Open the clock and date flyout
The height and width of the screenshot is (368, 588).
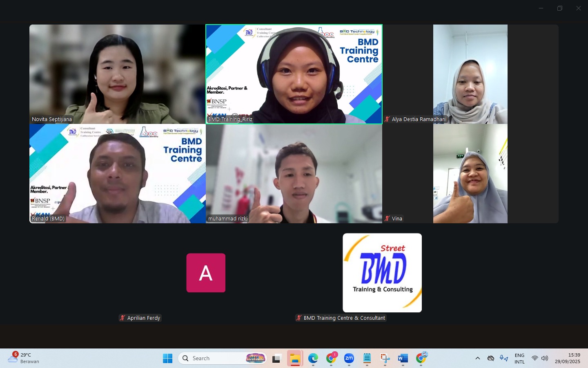[567, 359]
